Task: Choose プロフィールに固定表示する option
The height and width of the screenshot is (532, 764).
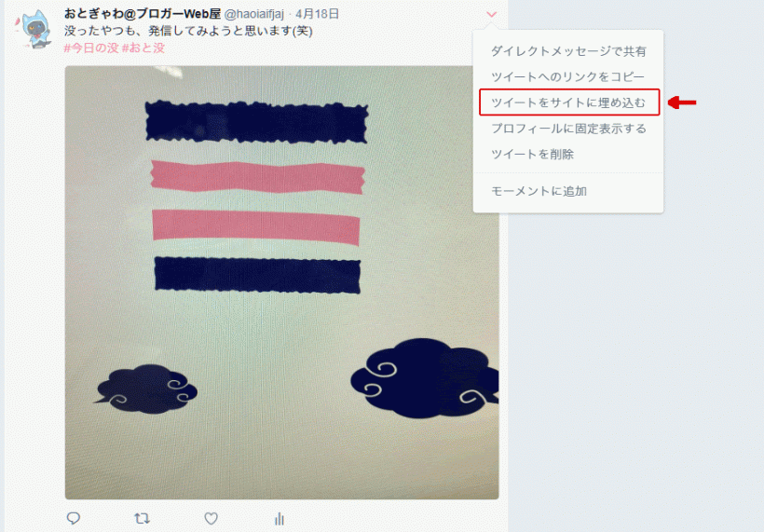Action: [x=568, y=129]
